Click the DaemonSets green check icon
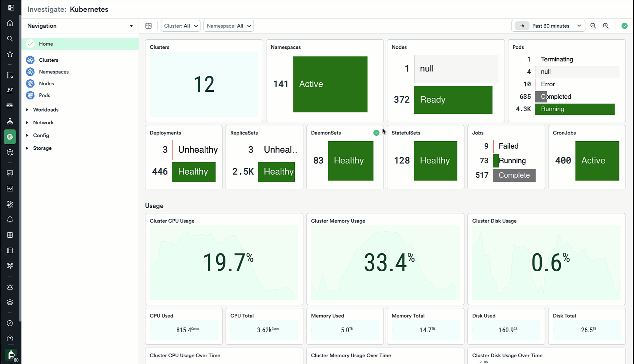The height and width of the screenshot is (364, 634). tap(376, 133)
